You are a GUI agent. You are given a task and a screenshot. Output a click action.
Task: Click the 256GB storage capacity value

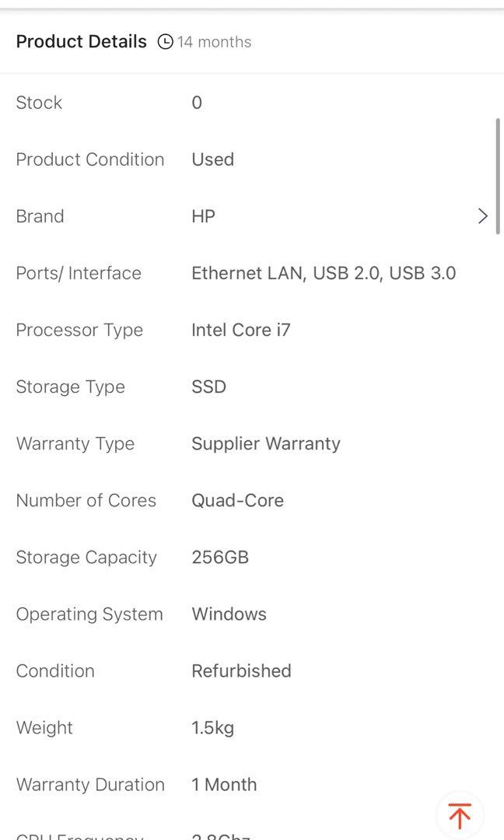click(x=220, y=557)
